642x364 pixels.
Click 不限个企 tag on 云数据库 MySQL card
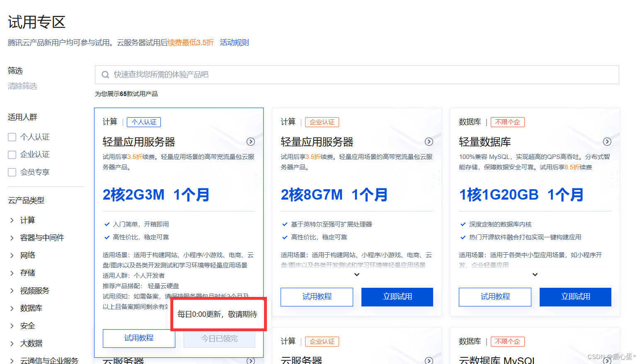point(508,342)
